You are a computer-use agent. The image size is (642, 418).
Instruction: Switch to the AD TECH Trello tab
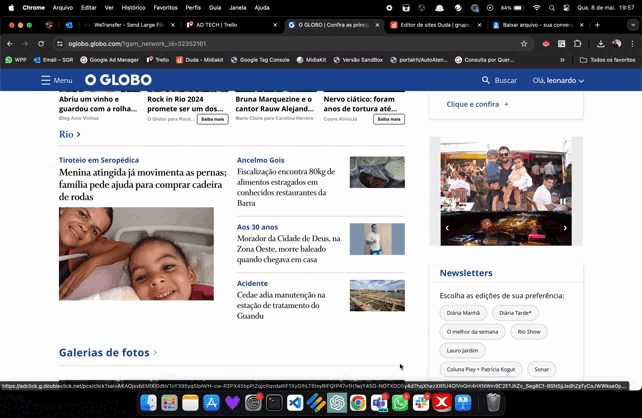pyautogui.click(x=223, y=24)
